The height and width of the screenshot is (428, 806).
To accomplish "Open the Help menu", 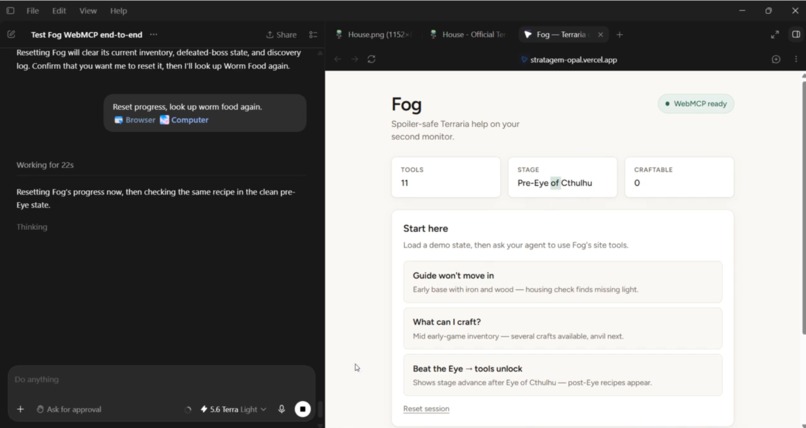I will pyautogui.click(x=118, y=11).
